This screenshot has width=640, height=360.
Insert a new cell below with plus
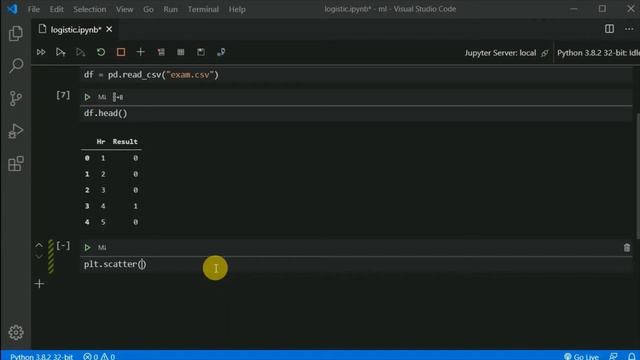click(x=39, y=283)
